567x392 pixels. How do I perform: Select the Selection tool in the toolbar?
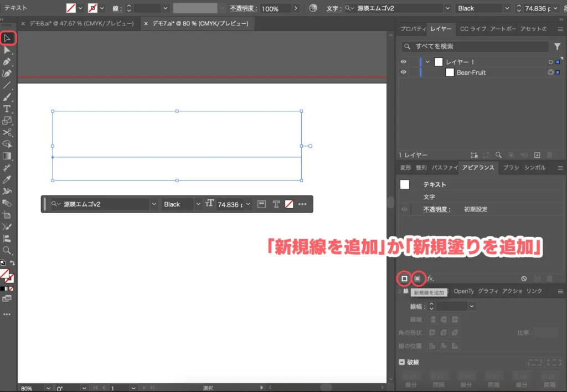click(x=8, y=38)
